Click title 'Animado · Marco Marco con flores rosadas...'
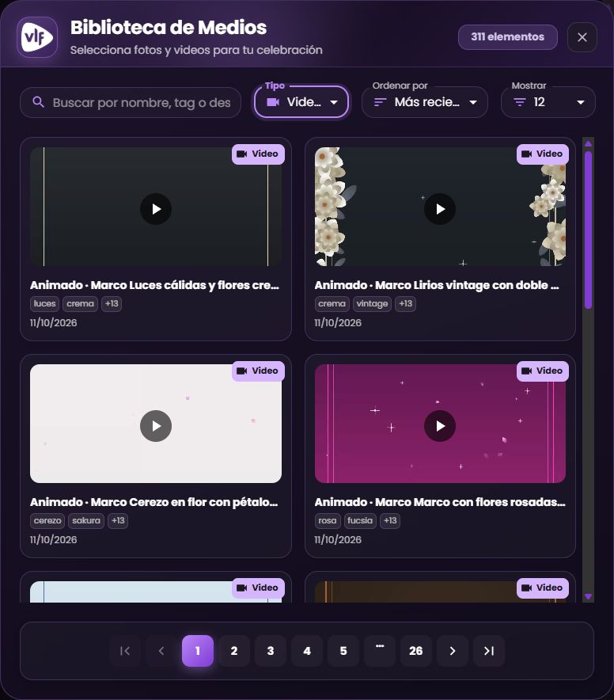Image resolution: width=614 pixels, height=700 pixels. pos(439,502)
